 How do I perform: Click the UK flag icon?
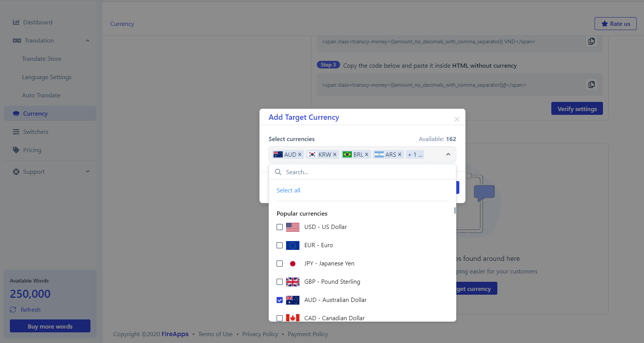click(293, 282)
